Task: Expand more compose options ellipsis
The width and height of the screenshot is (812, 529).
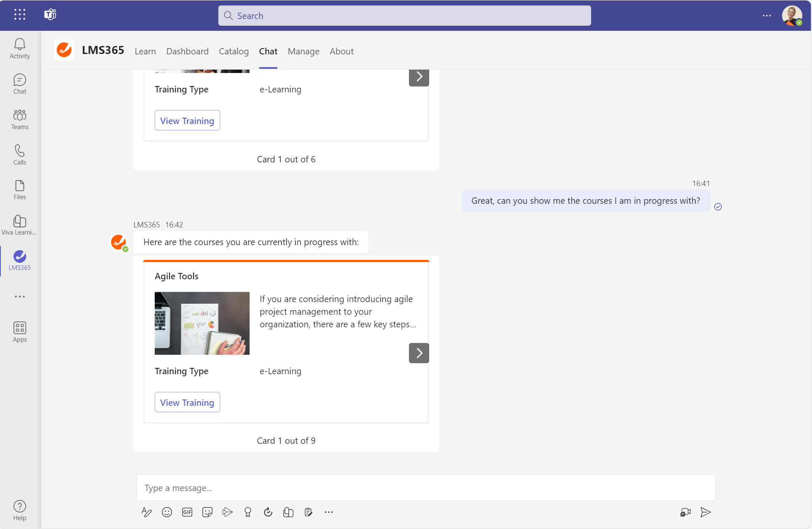Action: click(329, 512)
